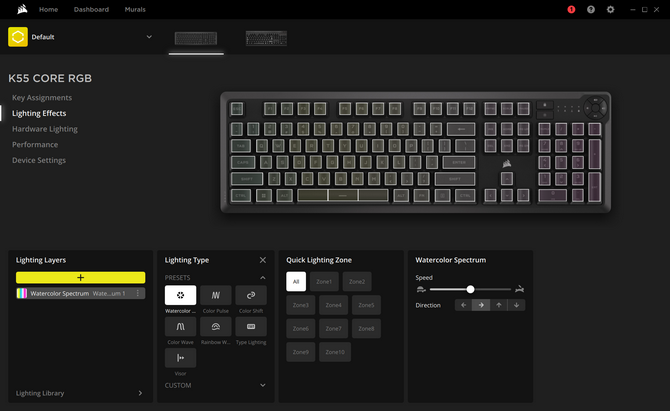The image size is (670, 411).
Task: Select Zone5 quick lighting zone
Action: point(366,305)
